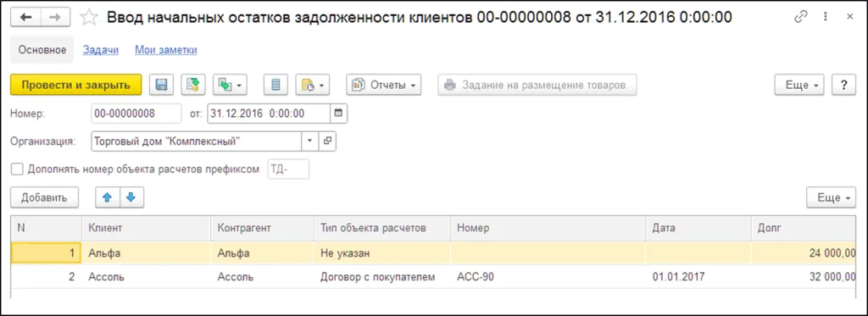This screenshot has width=868, height=316.
Task: Select debt value 32 000,00
Action: click(804, 277)
